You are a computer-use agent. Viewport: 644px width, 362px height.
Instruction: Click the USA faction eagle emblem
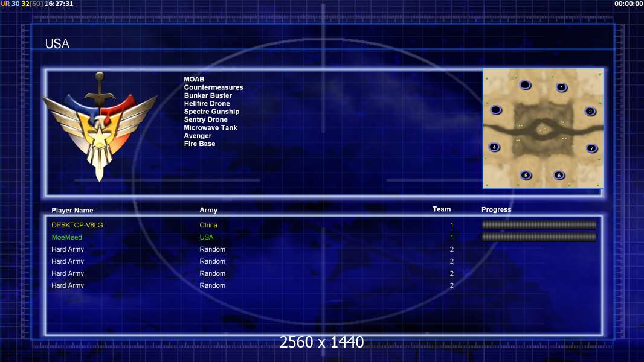100,127
